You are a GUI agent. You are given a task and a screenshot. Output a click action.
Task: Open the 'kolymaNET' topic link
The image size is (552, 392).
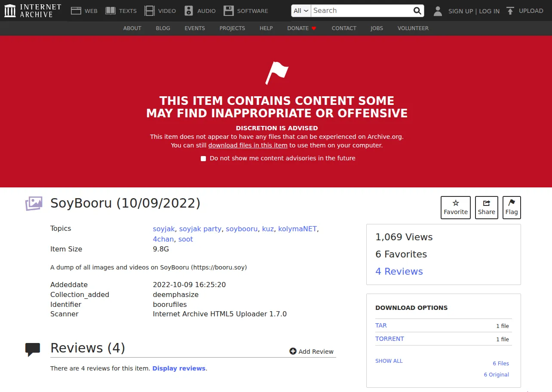click(x=297, y=229)
